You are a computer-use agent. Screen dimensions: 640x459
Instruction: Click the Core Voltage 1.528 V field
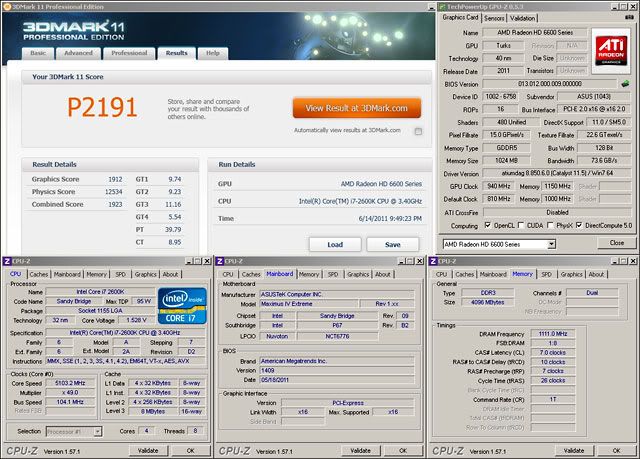pyautogui.click(x=136, y=320)
